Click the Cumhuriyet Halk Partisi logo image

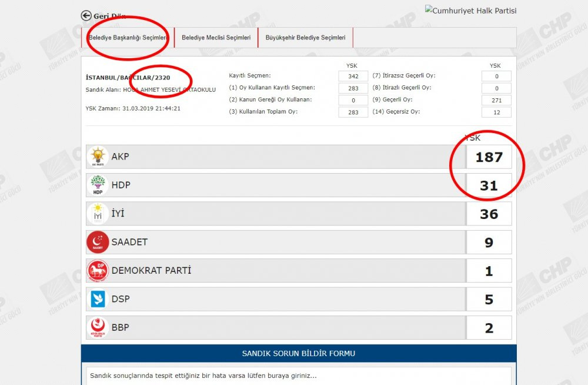click(470, 11)
